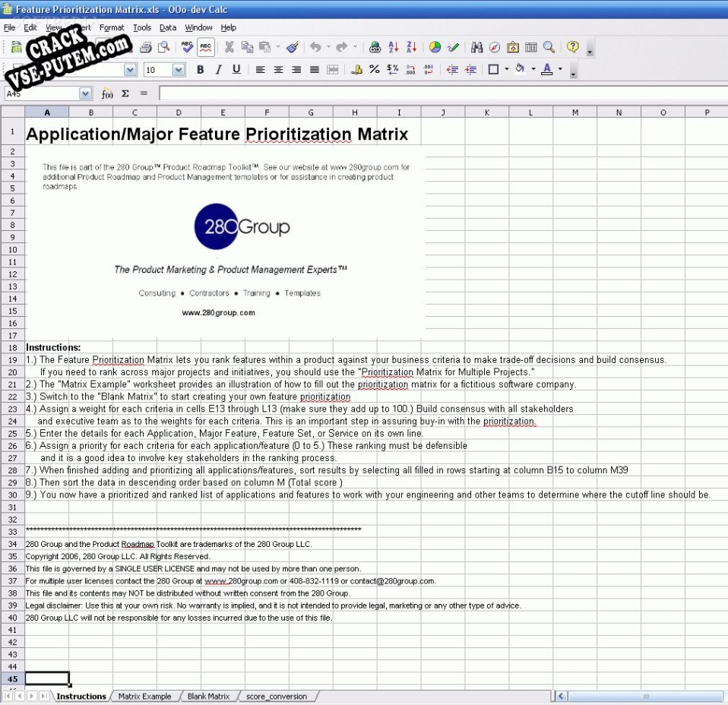The image size is (728, 705).
Task: Print the document directly
Action: pos(146,47)
